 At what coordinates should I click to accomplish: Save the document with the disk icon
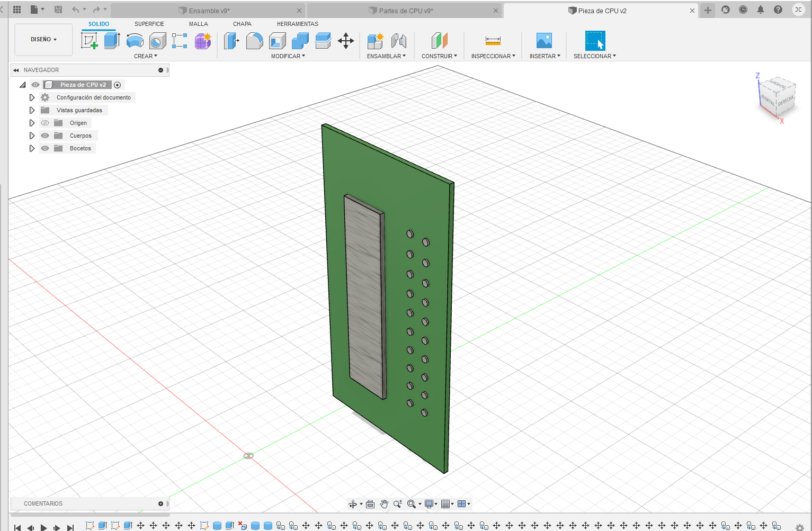(x=58, y=10)
